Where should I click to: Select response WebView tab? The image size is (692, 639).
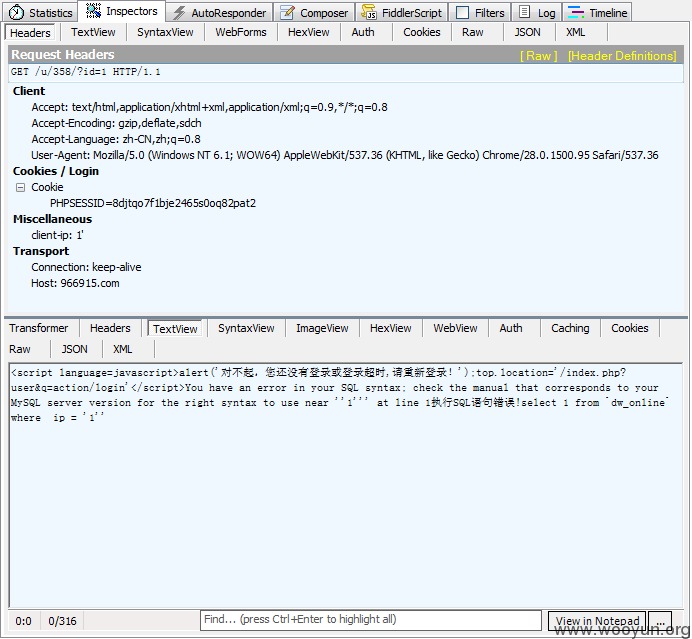tap(455, 328)
